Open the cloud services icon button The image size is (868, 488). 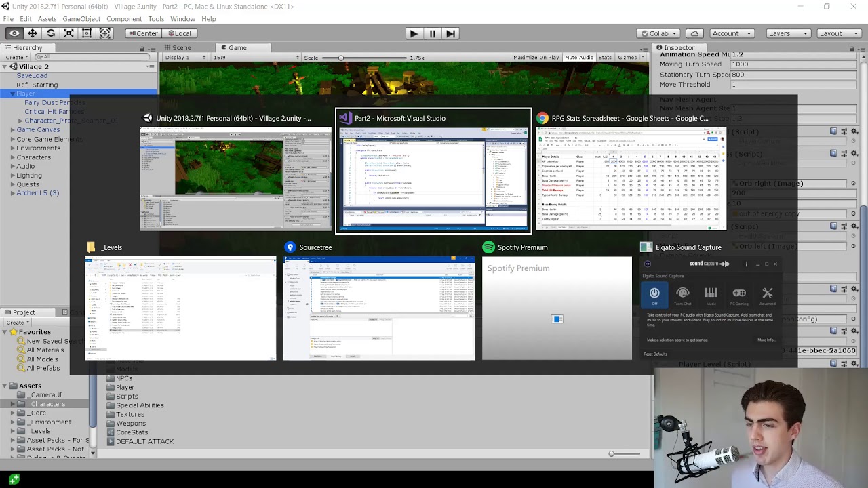[694, 33]
